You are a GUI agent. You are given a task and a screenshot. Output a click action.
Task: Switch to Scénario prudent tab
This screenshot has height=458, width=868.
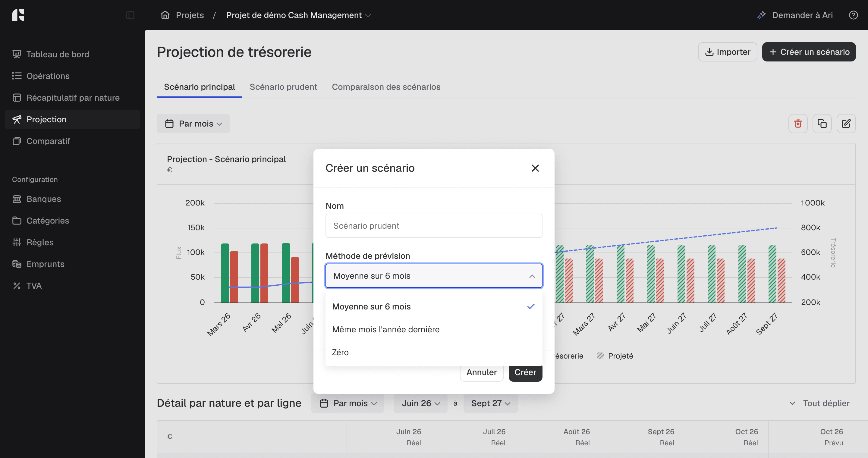(283, 87)
